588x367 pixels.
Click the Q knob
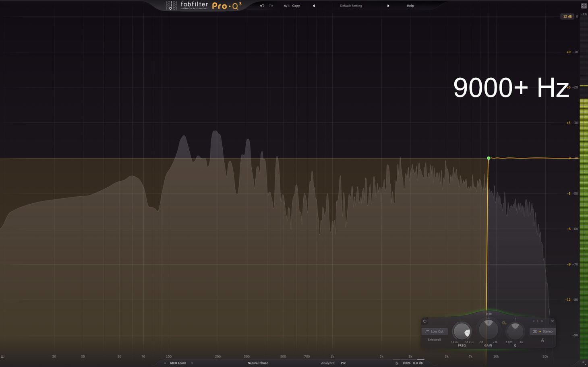click(x=515, y=331)
